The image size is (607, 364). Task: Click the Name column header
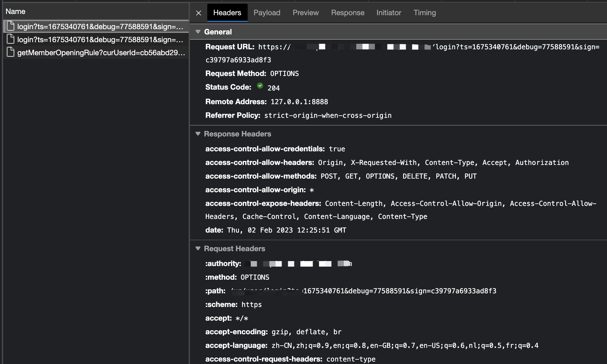coord(16,11)
